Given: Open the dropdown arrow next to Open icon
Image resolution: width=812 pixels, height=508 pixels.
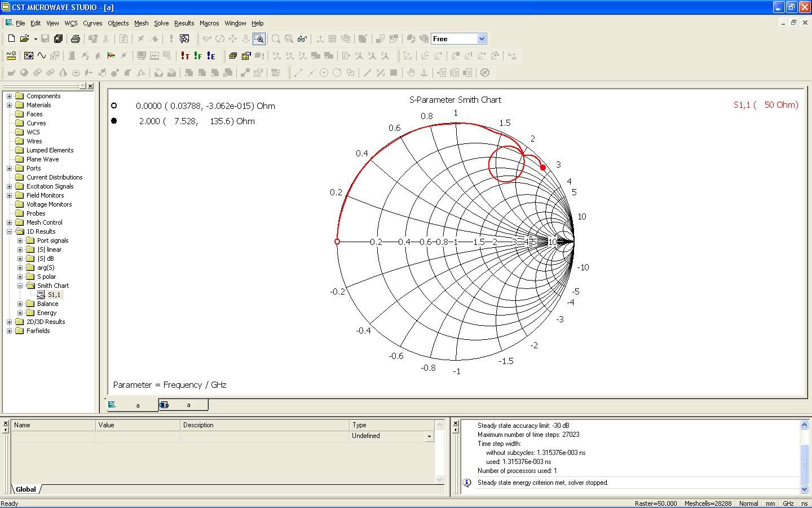Looking at the screenshot, I should coord(35,39).
